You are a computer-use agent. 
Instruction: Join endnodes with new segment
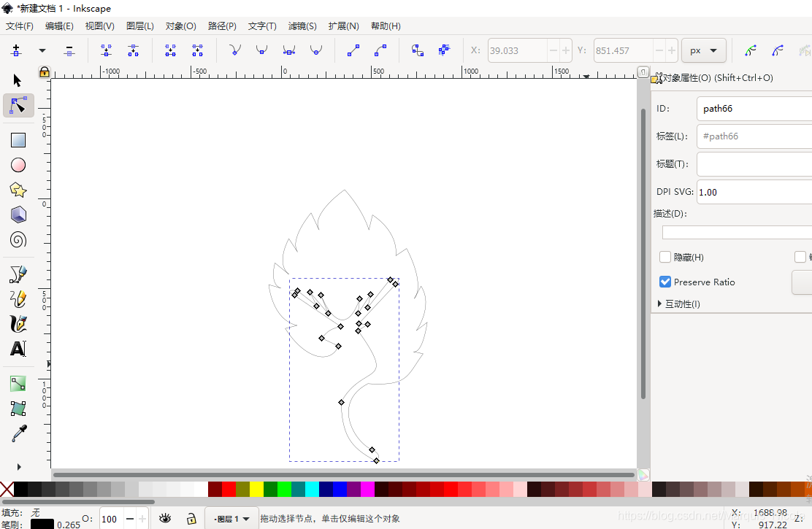[170, 50]
